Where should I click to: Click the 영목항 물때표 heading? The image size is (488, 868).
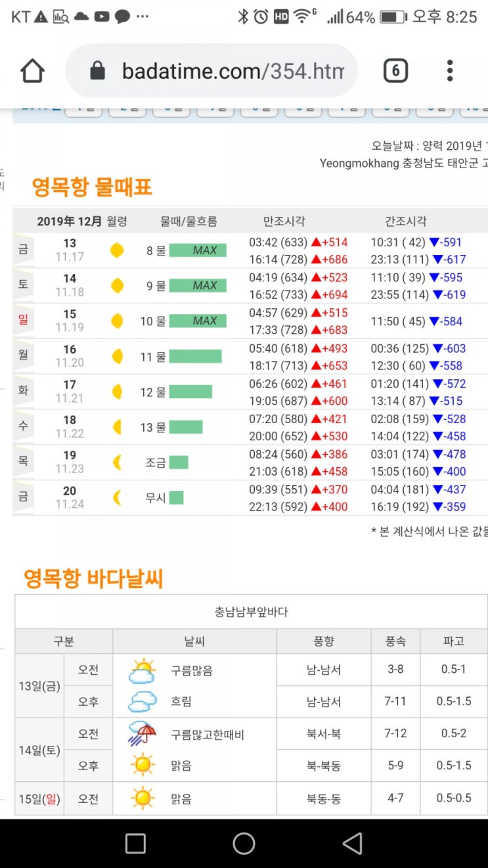pos(92,188)
